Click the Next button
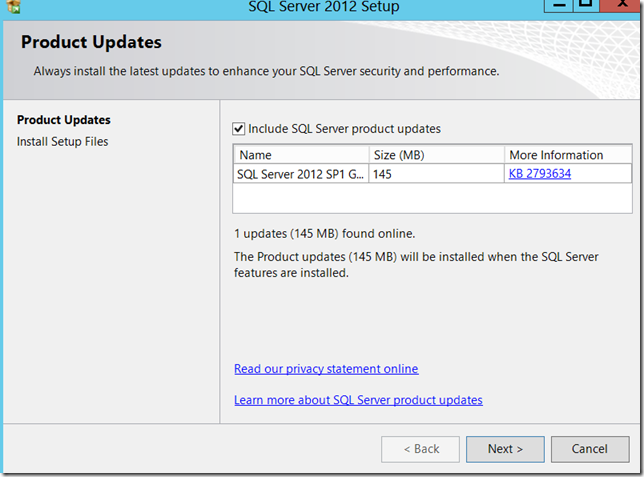The image size is (644, 477). (x=505, y=449)
